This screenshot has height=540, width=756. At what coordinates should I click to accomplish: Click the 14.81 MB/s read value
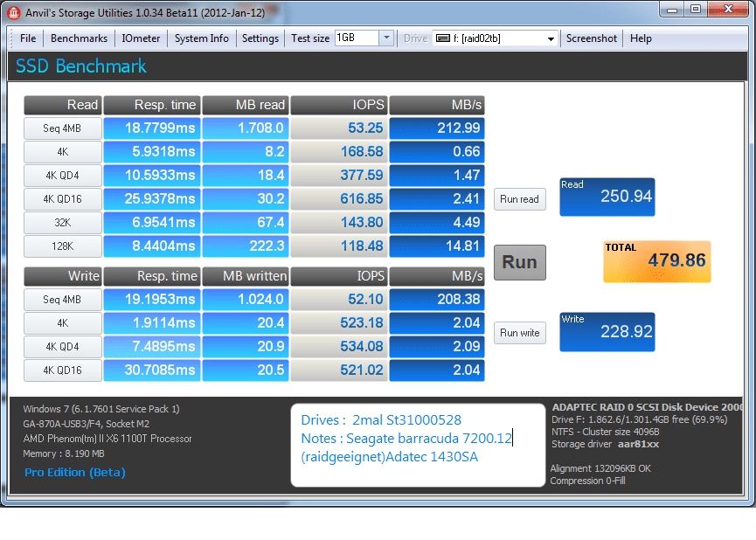tap(437, 246)
